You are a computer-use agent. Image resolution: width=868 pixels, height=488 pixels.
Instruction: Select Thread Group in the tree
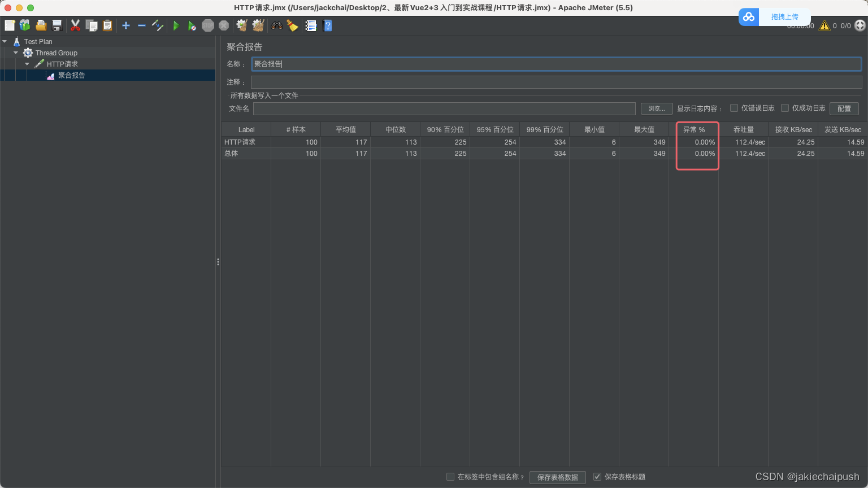pos(56,53)
